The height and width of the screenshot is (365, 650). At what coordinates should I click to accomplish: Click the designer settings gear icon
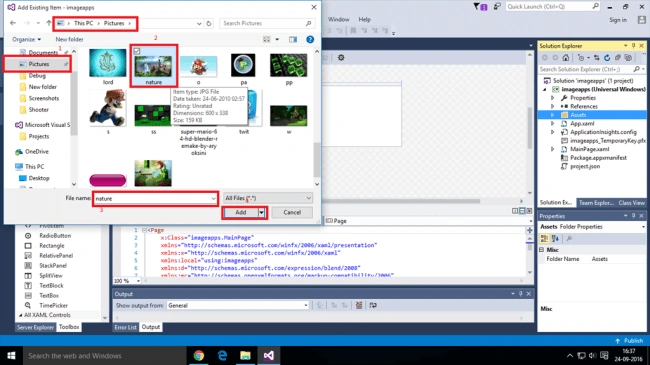point(341,58)
